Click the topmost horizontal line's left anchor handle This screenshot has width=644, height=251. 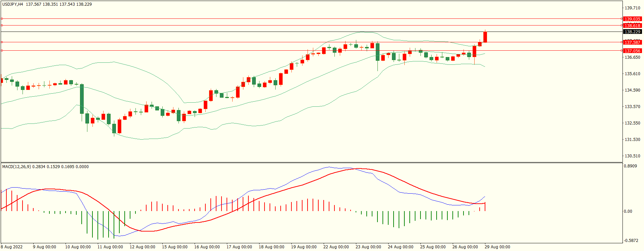[x=2, y=19]
